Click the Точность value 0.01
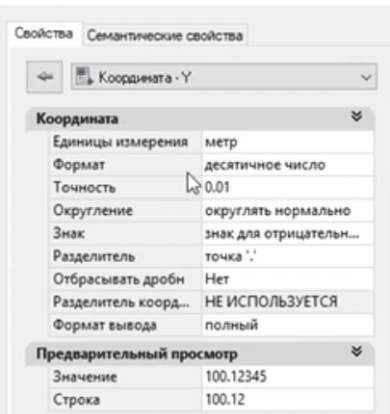Image resolution: width=390 pixels, height=414 pixels. 287,188
